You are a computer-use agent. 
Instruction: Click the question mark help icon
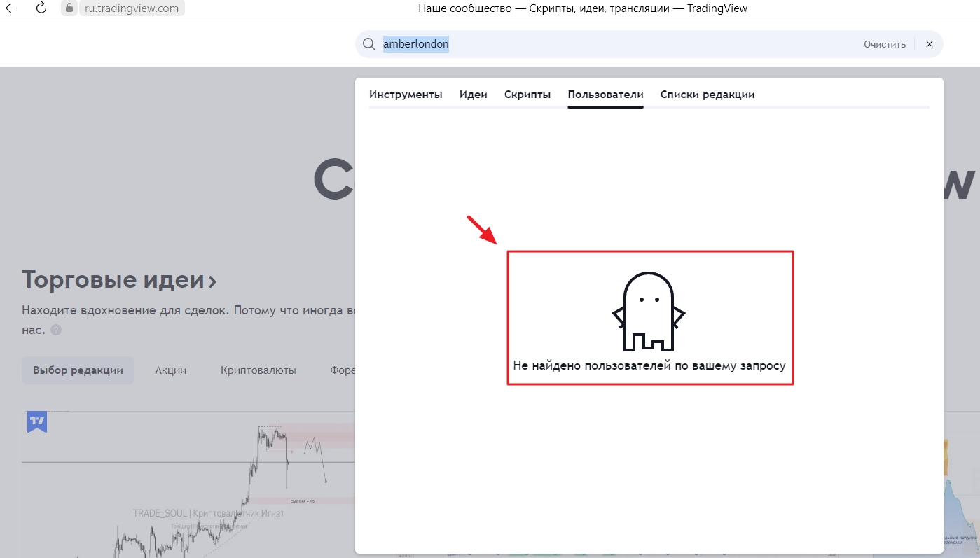point(56,330)
